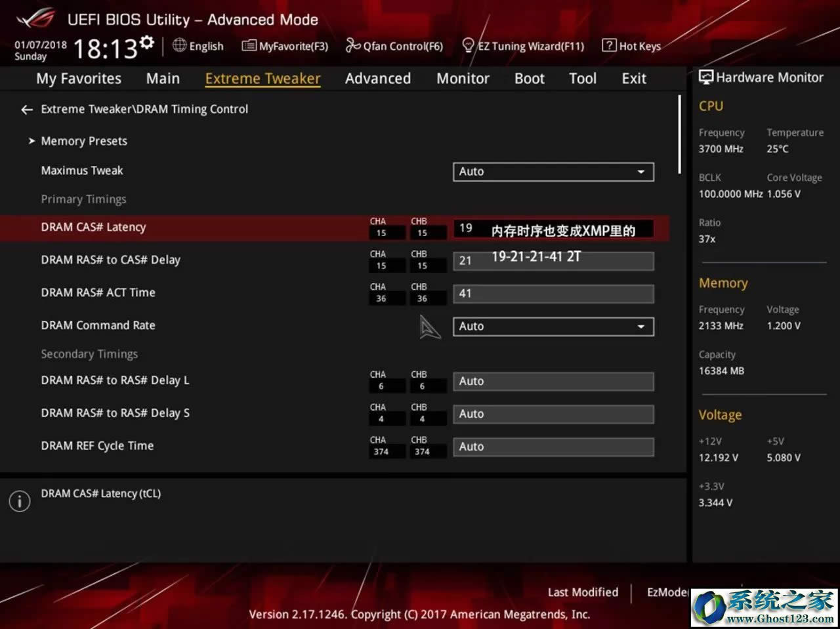The width and height of the screenshot is (840, 629).
Task: Edit the DRAM RAS# ACT Time value 41
Action: 553,293
